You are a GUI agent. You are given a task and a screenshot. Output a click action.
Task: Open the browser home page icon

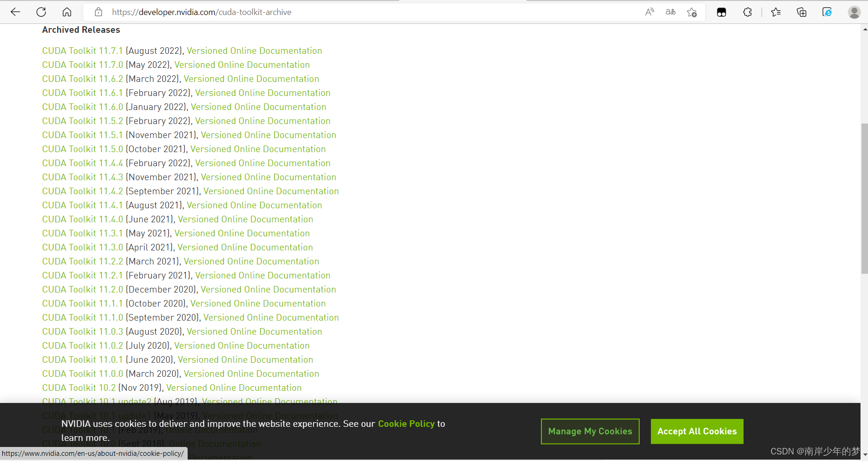(x=67, y=12)
